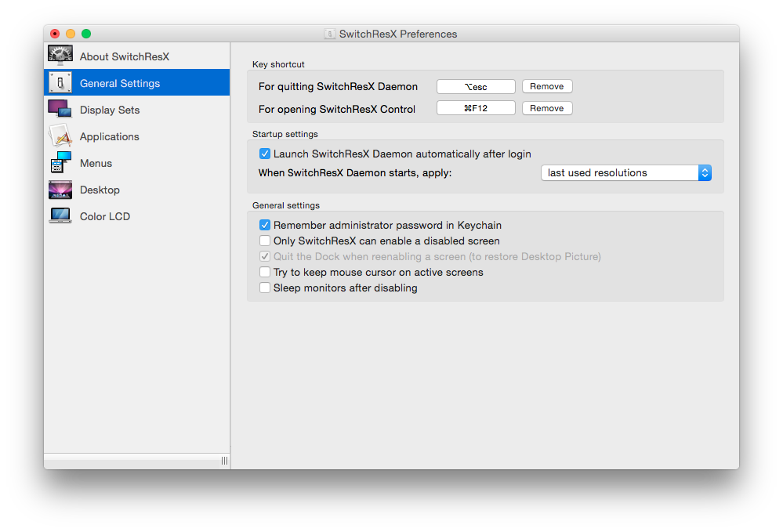Image resolution: width=783 pixels, height=532 pixels.
Task: Open the Color LCD section
Action: 137,216
